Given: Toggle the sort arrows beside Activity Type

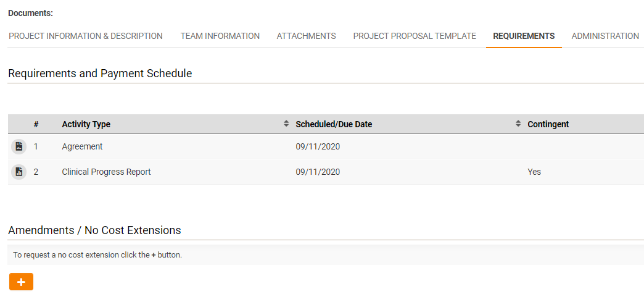Looking at the screenshot, I should 286,124.
